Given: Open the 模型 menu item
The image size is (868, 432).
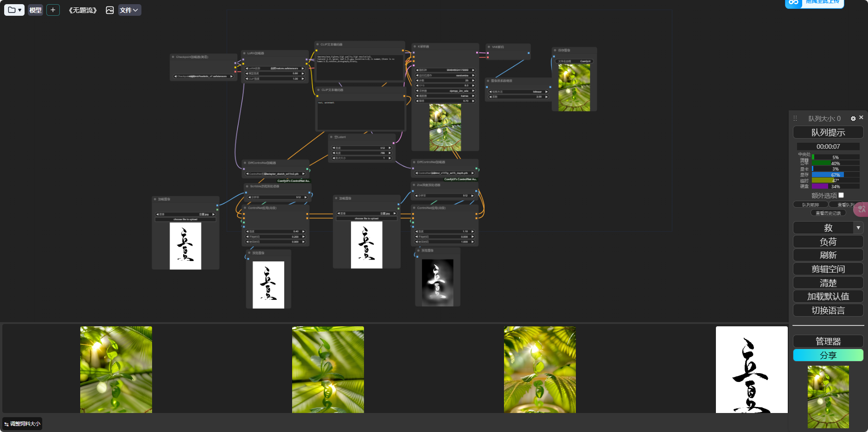Looking at the screenshot, I should [35, 10].
